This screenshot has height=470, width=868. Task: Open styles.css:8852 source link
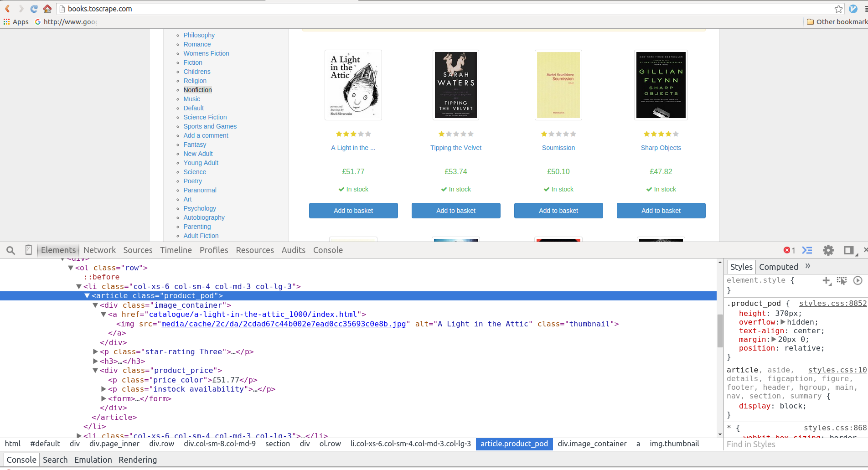coord(833,304)
